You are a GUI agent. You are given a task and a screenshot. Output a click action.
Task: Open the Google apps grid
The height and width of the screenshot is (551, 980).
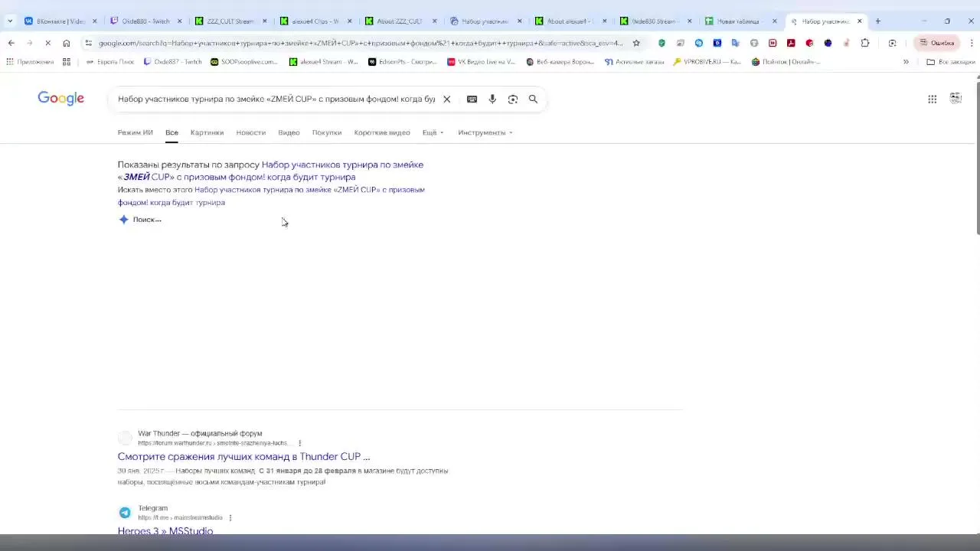(932, 99)
